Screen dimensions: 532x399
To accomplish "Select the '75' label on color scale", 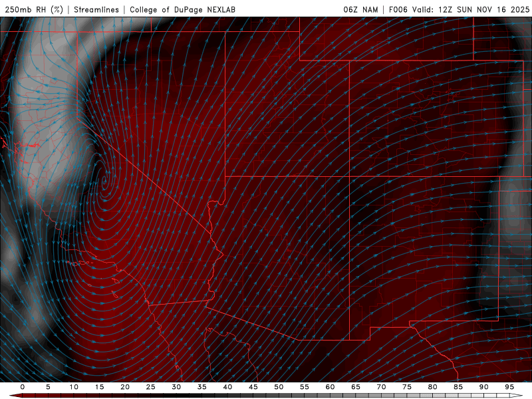I will (x=407, y=387).
